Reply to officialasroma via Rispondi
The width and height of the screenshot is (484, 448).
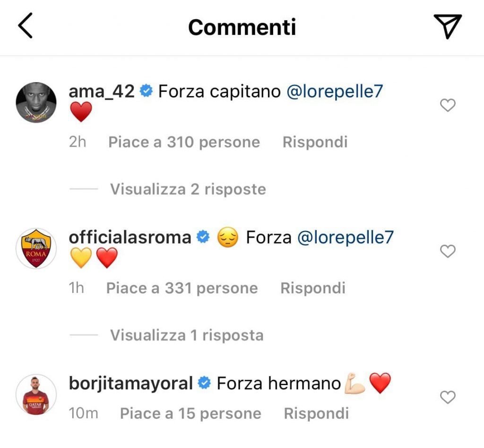coord(313,288)
